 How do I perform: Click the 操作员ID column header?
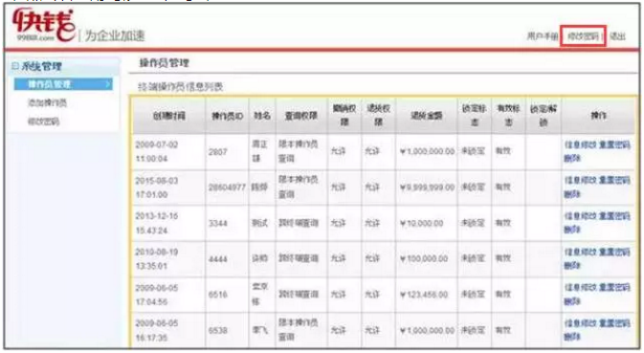[x=227, y=116]
